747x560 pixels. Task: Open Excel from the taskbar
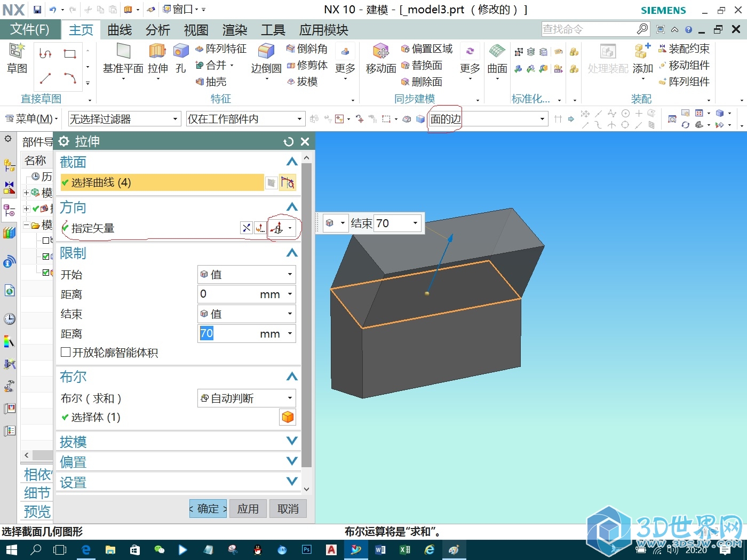click(x=405, y=549)
